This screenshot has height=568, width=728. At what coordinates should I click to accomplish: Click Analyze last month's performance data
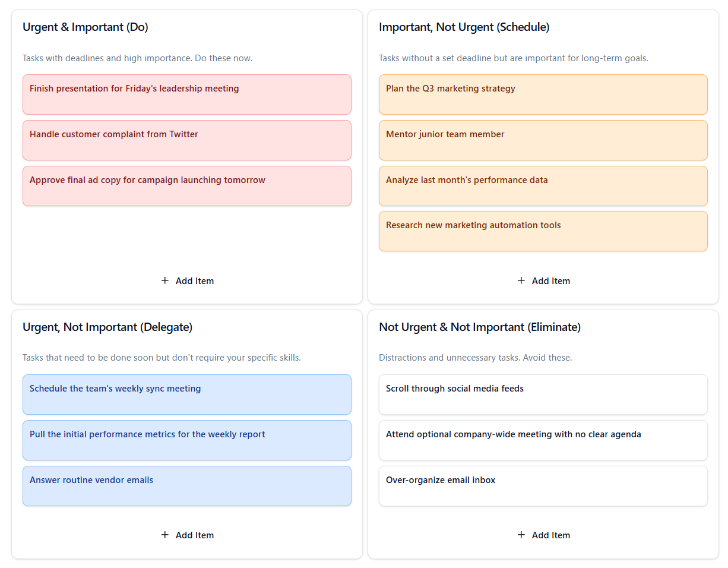point(543,186)
